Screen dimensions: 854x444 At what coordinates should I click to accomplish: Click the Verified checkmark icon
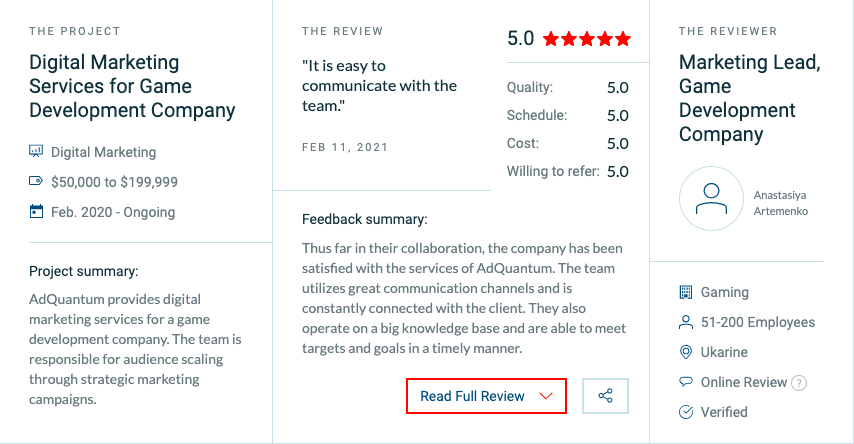pos(686,412)
